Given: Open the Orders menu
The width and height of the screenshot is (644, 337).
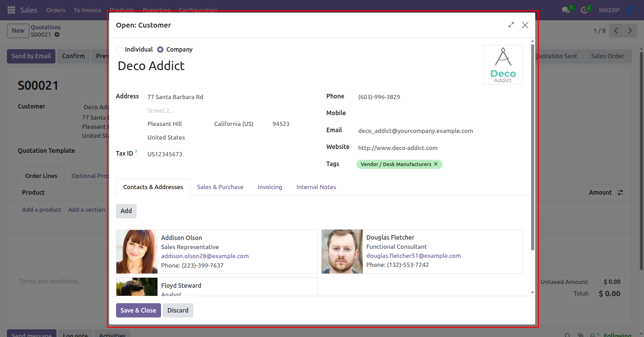Looking at the screenshot, I should click(x=56, y=10).
